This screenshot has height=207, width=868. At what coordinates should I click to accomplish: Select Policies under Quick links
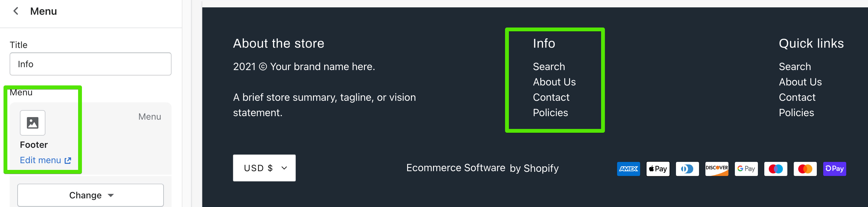[x=797, y=113]
